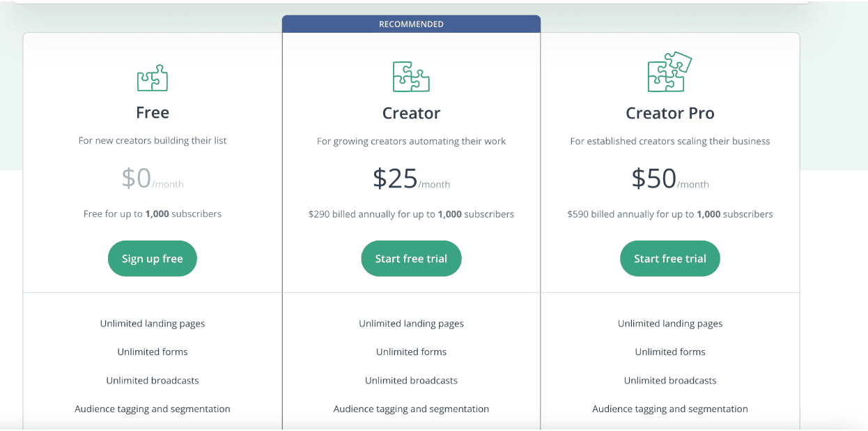Sign up free for the Free plan

click(x=153, y=259)
